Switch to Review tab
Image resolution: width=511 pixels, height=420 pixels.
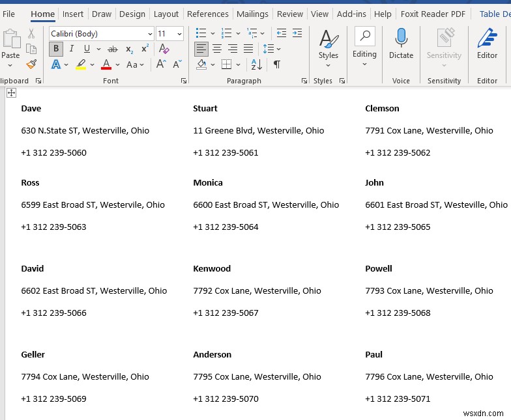tap(289, 14)
